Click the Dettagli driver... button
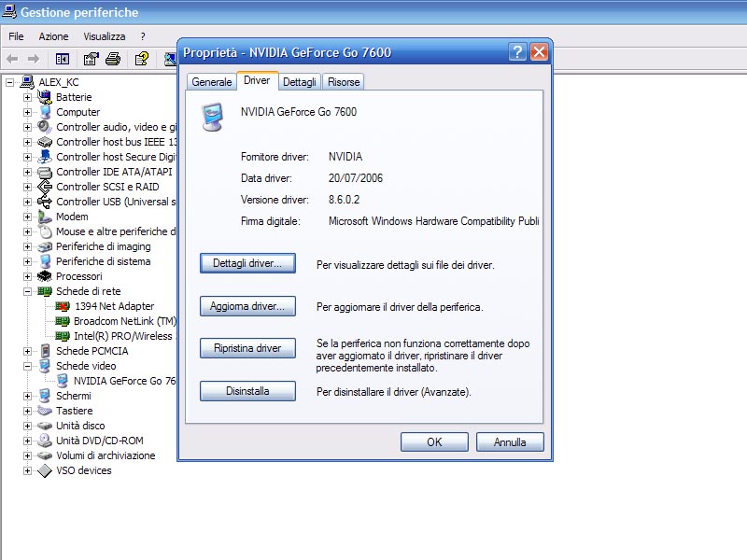 [247, 263]
